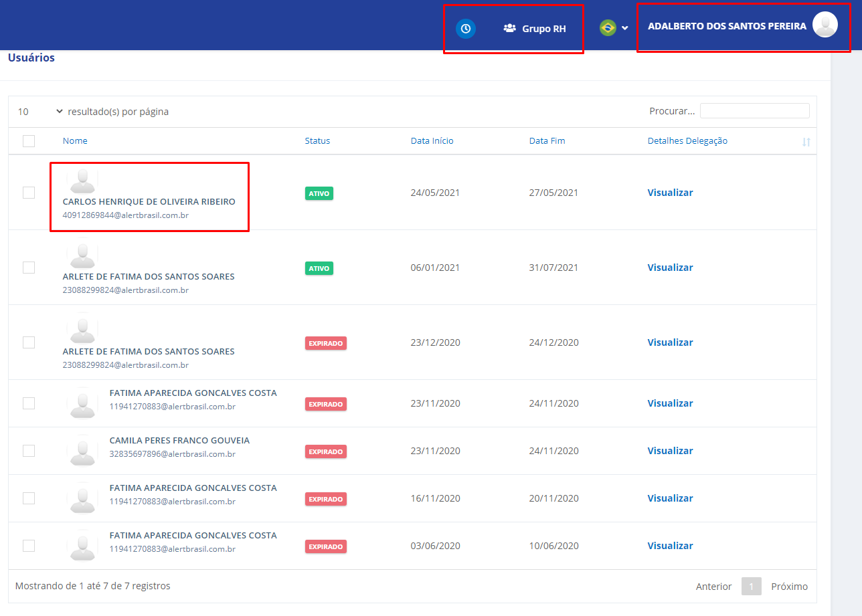Sort the table by Nome column
This screenshot has height=616, width=862.
coord(75,141)
